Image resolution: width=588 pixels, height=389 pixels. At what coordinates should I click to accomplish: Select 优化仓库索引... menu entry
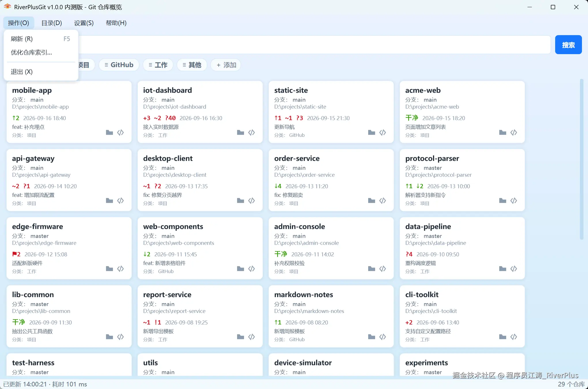tap(41, 52)
